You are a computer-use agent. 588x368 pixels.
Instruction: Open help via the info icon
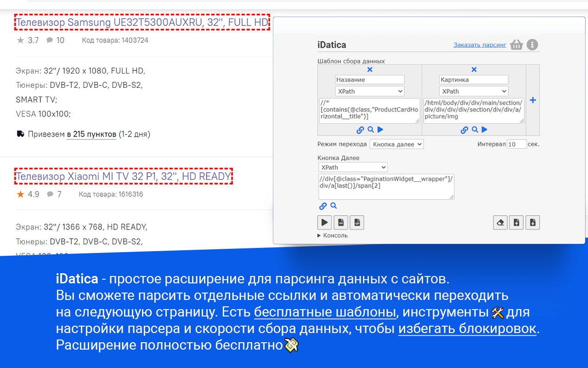532,45
